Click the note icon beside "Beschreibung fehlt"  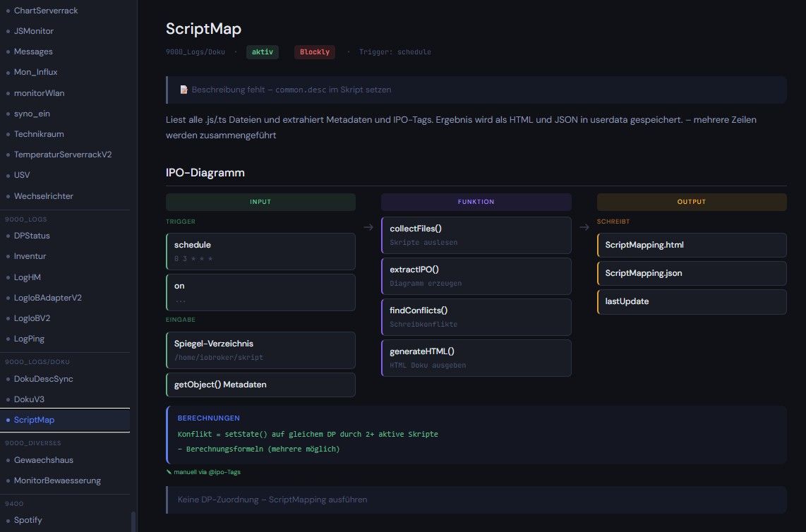tap(184, 90)
